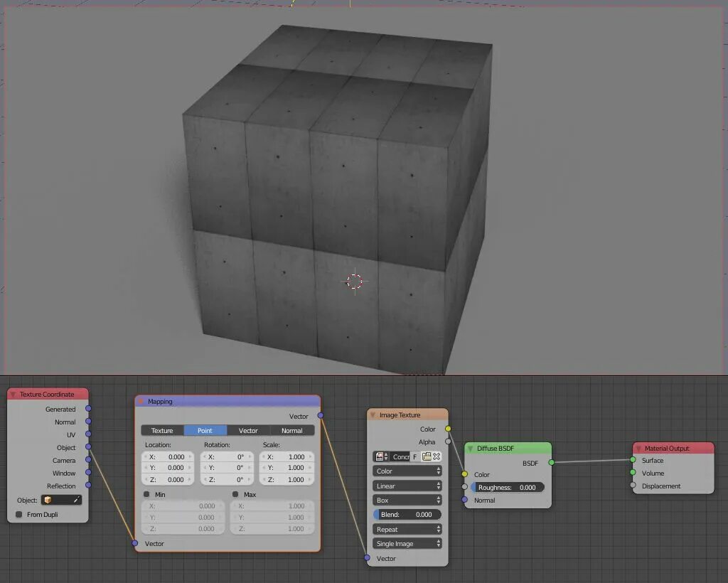The height and width of the screenshot is (583, 728).
Task: Open the Single Image source dropdown
Action: 407,544
